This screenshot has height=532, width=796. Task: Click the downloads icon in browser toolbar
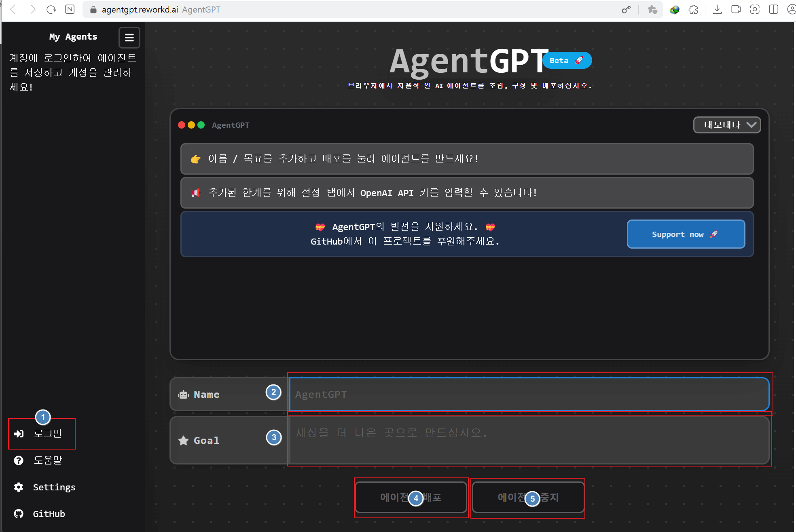717,10
